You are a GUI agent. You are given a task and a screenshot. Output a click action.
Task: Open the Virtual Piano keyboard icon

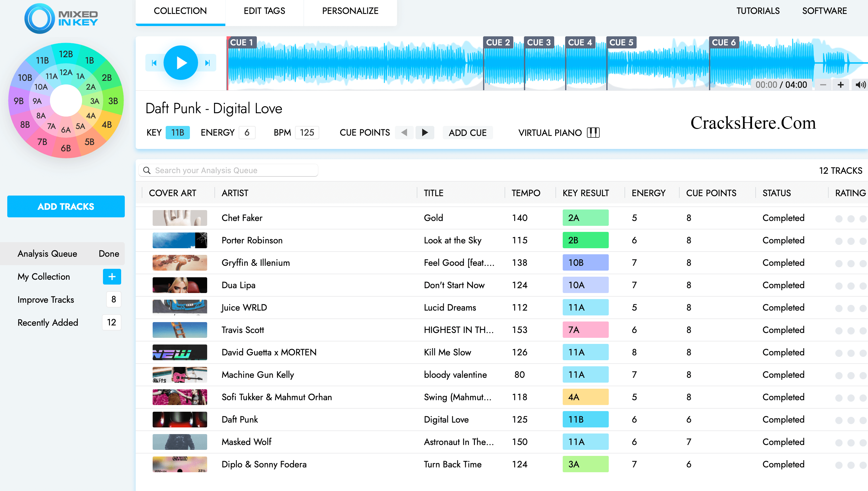click(x=593, y=133)
